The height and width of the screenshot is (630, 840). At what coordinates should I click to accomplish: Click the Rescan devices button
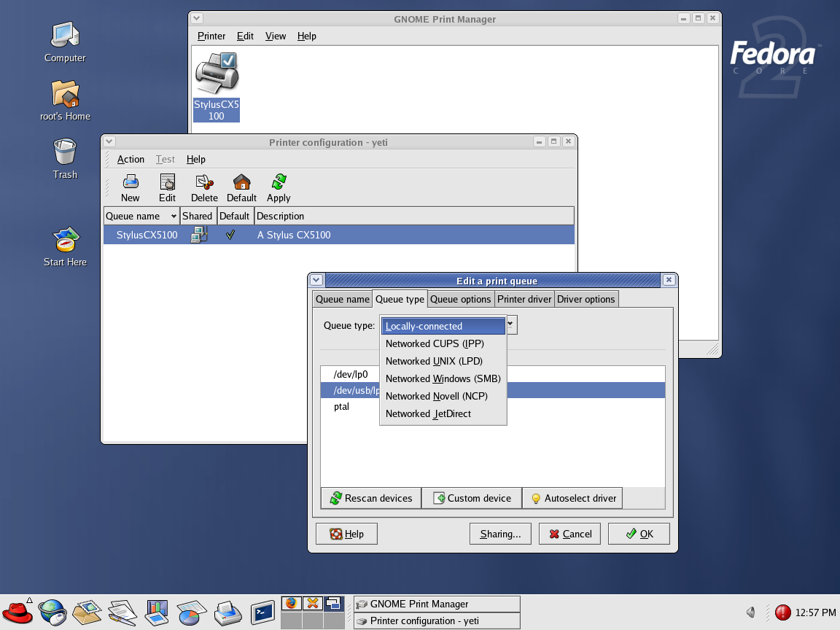click(x=371, y=498)
